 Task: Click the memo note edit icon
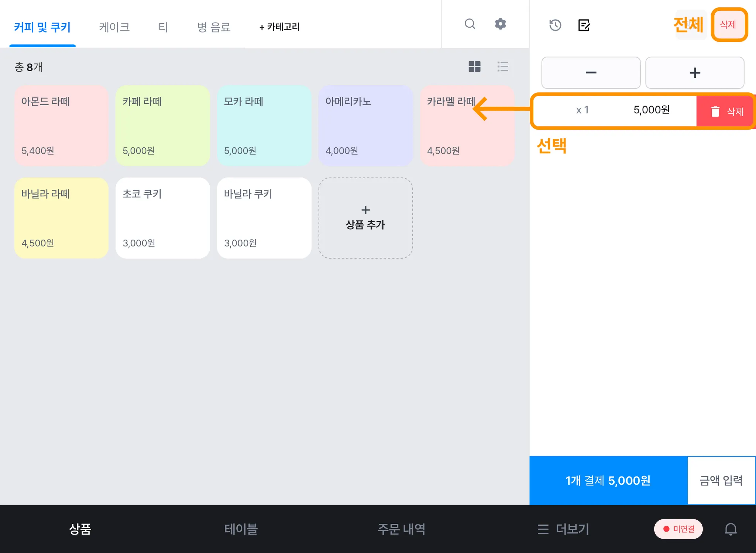(x=584, y=25)
